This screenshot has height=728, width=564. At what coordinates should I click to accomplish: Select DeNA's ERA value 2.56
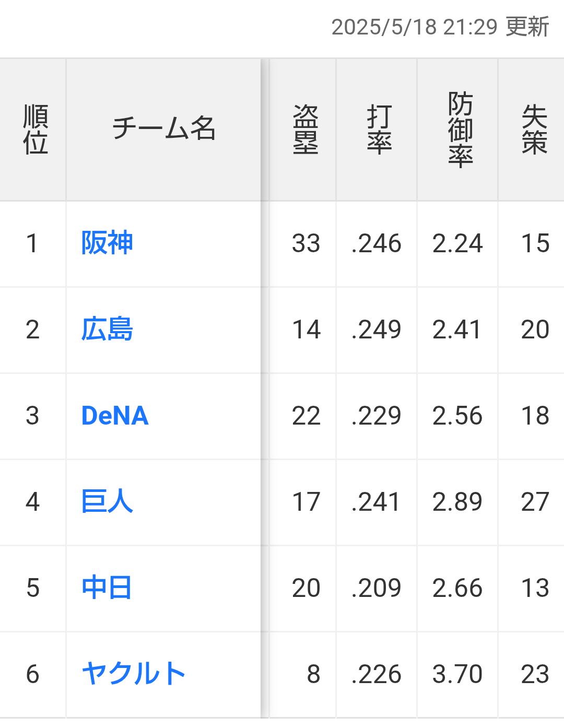[457, 416]
